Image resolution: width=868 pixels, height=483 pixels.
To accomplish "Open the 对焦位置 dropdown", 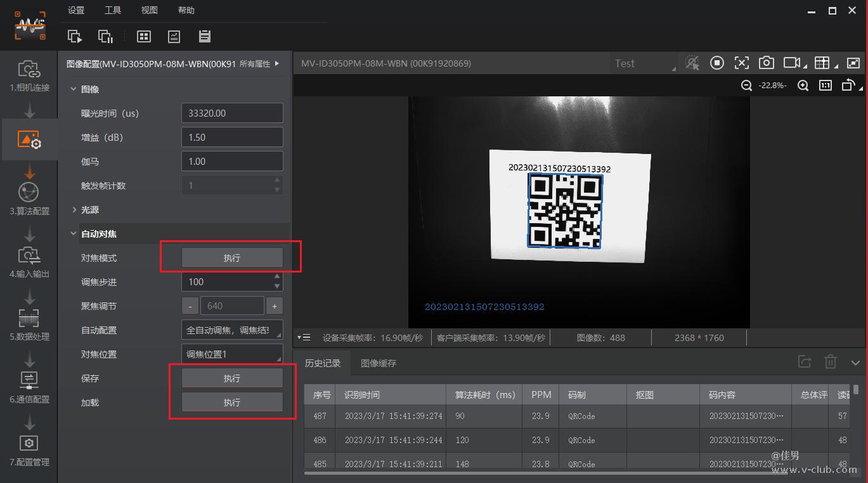I will pos(232,354).
